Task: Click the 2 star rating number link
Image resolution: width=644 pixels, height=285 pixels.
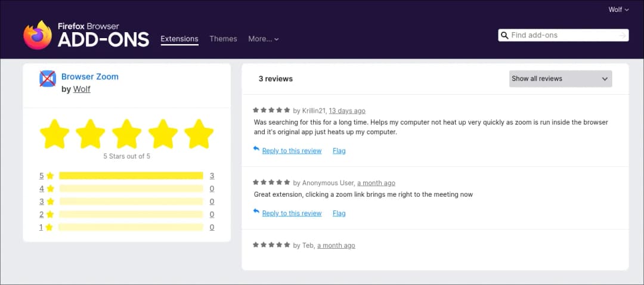Action: [x=42, y=215]
